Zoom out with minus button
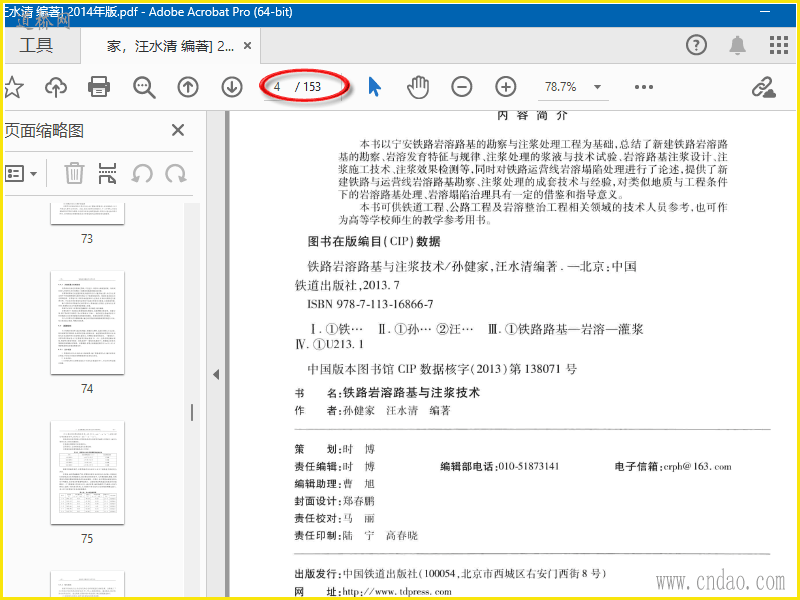The height and width of the screenshot is (600, 800). (x=462, y=87)
